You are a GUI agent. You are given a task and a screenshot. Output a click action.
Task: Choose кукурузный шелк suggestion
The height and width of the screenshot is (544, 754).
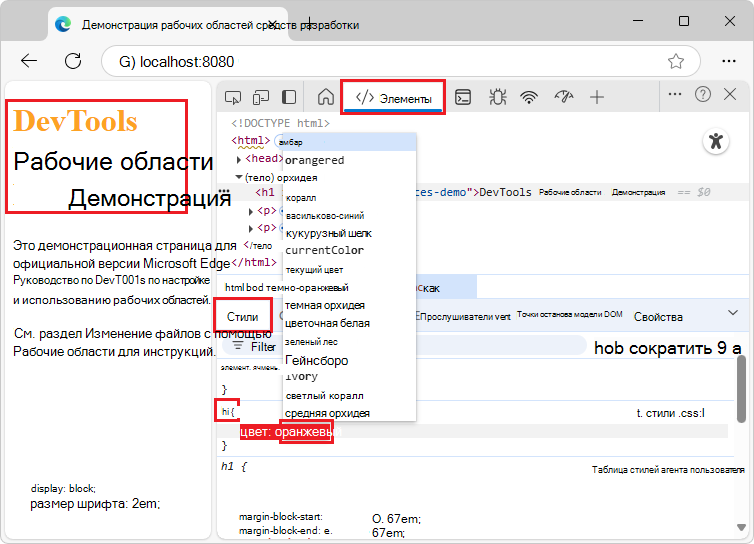tap(350, 233)
